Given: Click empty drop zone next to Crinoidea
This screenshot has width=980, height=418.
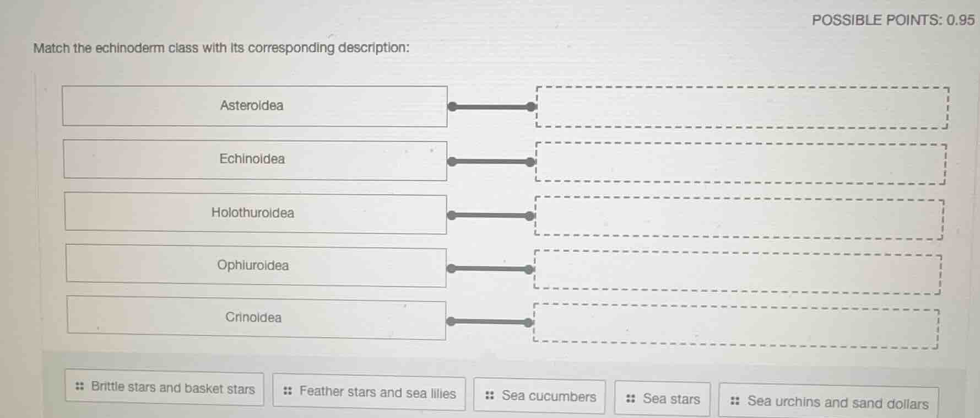Looking at the screenshot, I should click(735, 325).
